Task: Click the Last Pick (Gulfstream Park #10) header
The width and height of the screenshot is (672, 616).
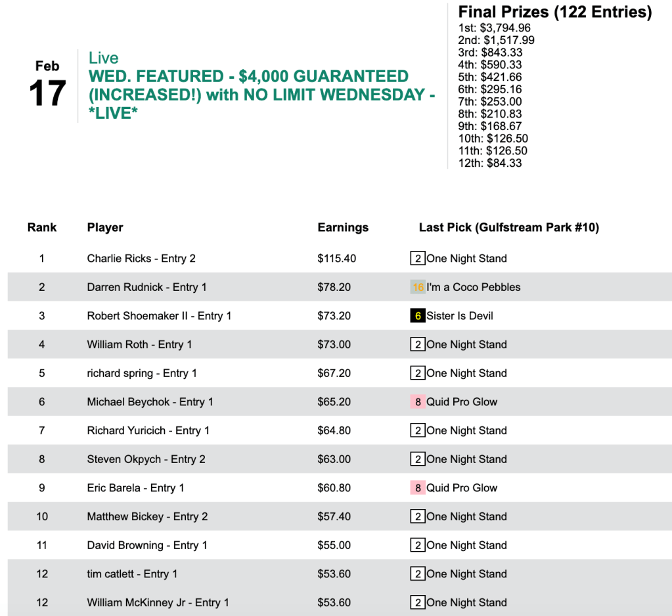Action: pyautogui.click(x=508, y=228)
